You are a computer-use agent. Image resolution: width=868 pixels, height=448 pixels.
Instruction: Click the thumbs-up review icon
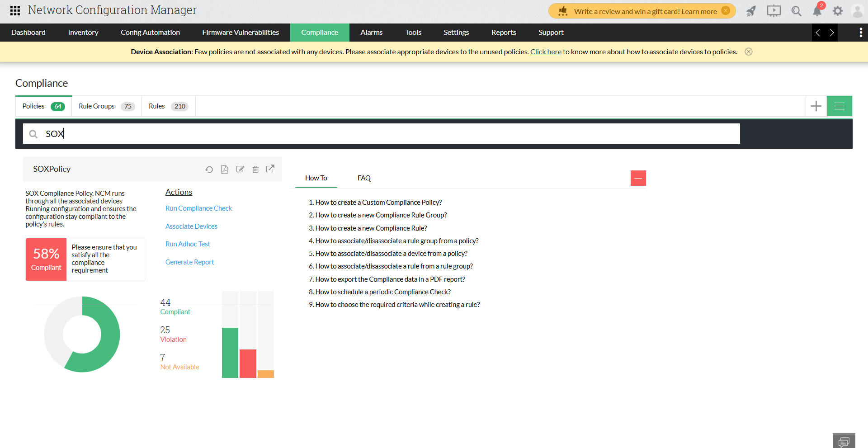563,11
